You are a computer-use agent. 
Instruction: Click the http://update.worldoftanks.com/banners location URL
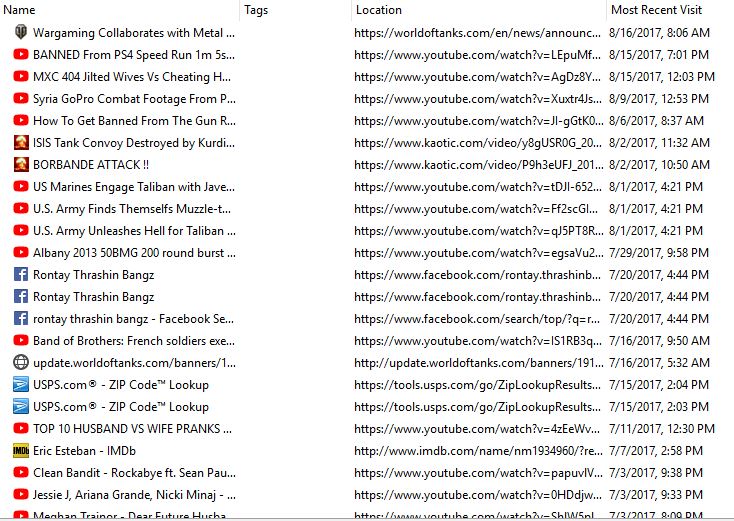(x=479, y=363)
